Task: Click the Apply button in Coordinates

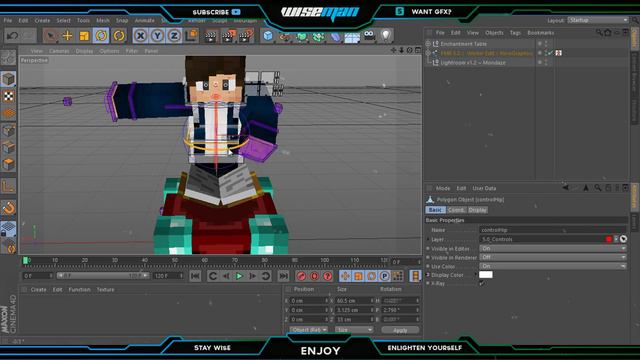Action: coord(400,330)
